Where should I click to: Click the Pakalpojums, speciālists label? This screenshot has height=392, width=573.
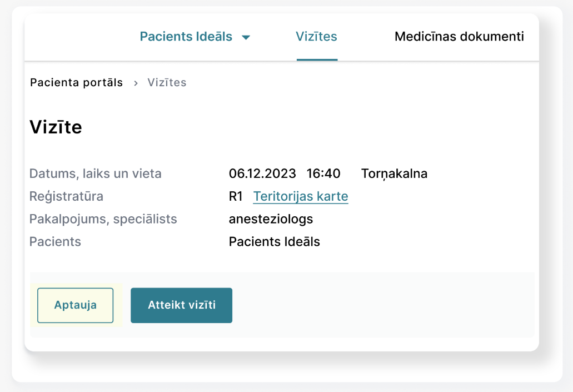point(103,219)
